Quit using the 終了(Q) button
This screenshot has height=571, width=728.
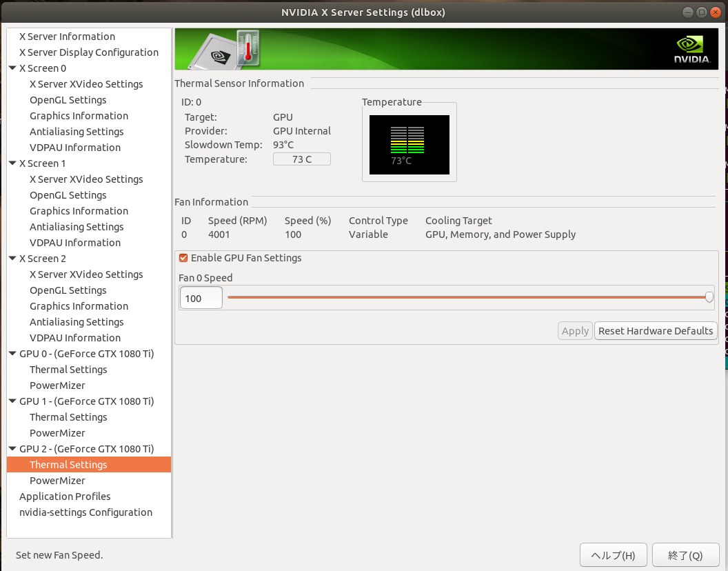(685, 555)
